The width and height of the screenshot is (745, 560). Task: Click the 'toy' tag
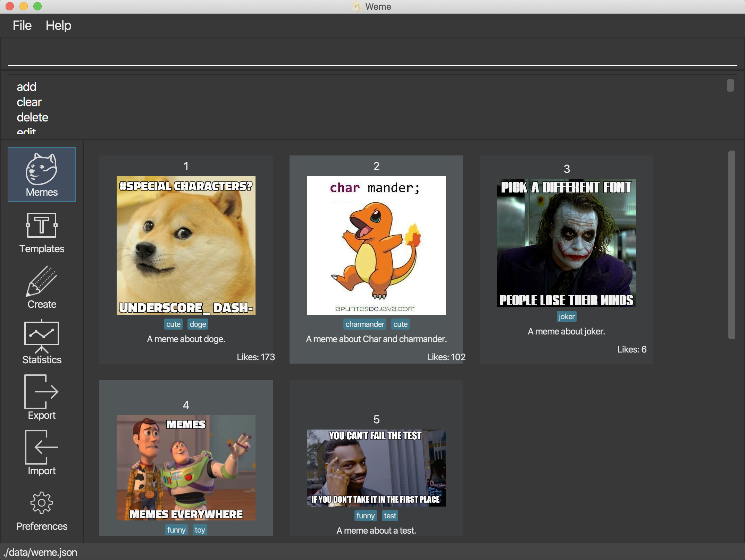click(x=200, y=530)
